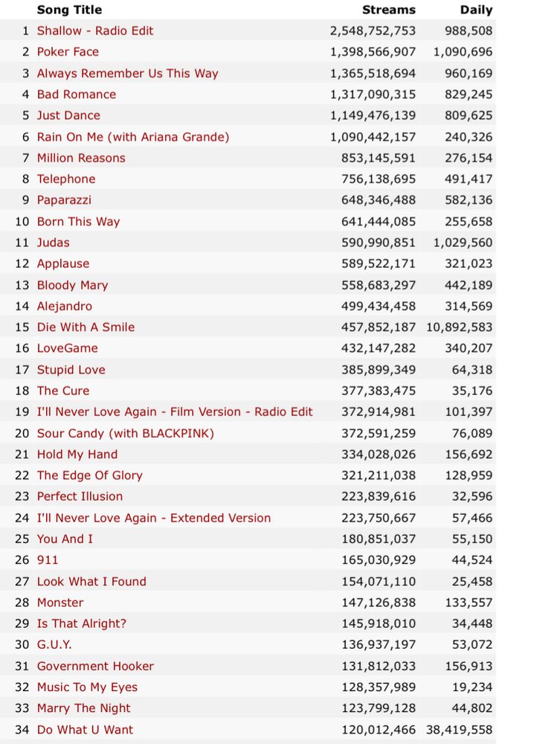Open the Million Reasons song page
Screen dimensions: 560x744
coord(81,158)
